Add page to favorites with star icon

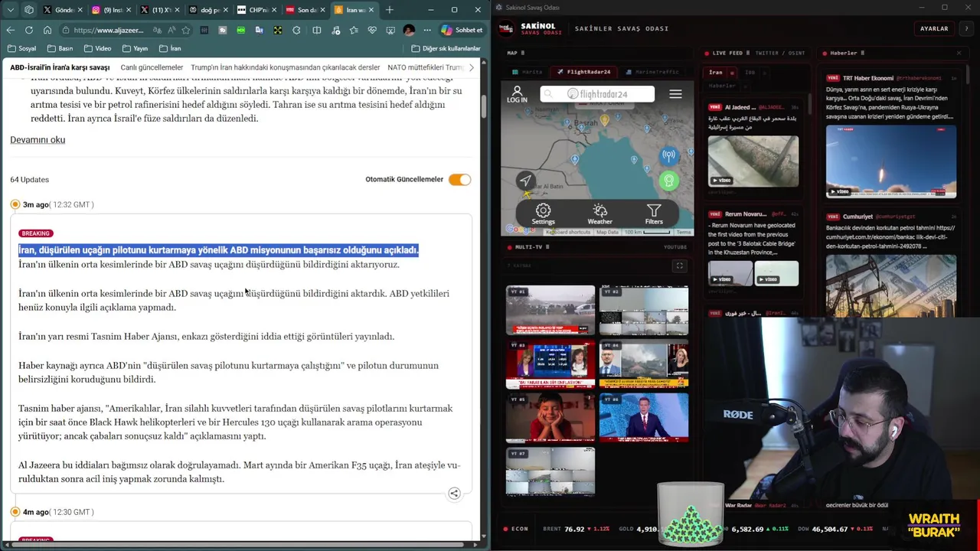point(185,30)
